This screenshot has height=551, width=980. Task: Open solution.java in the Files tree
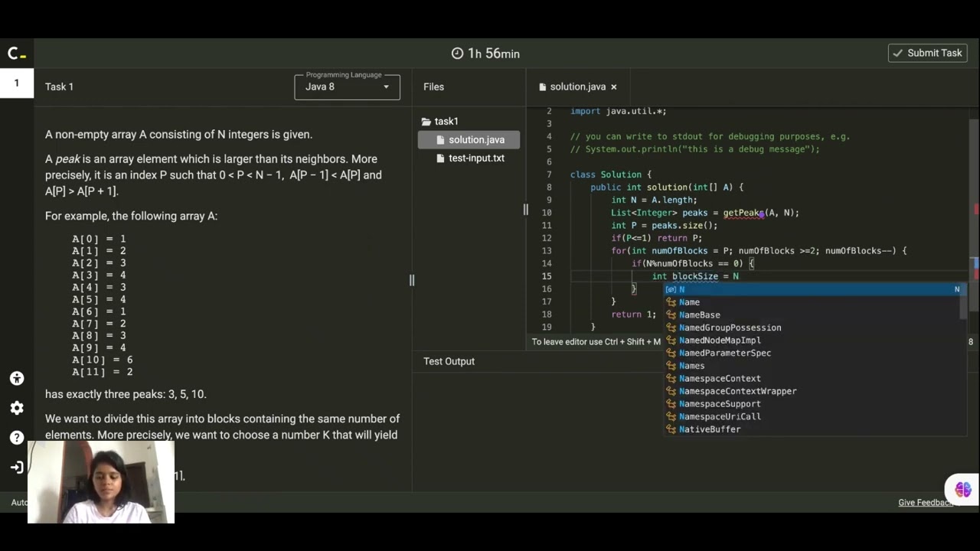click(469, 140)
